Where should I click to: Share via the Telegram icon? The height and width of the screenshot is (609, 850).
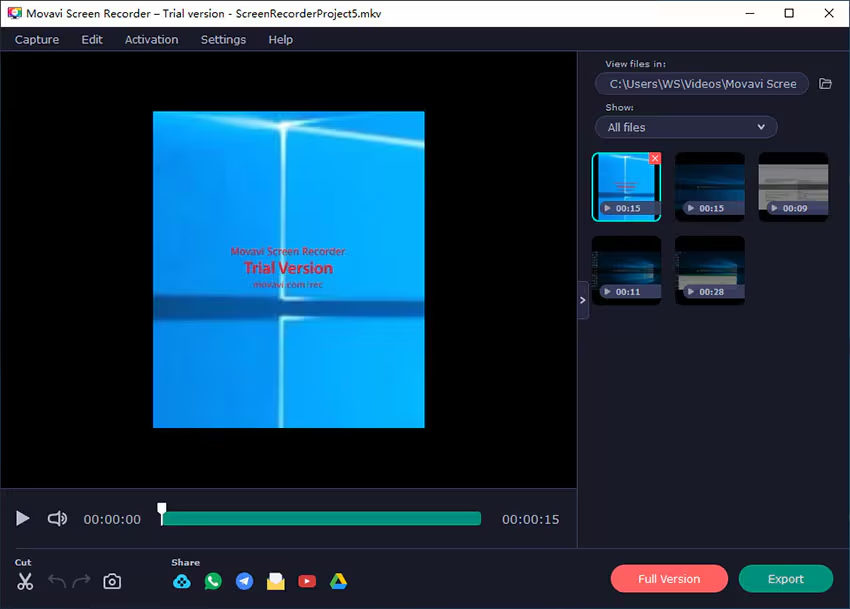click(x=244, y=581)
